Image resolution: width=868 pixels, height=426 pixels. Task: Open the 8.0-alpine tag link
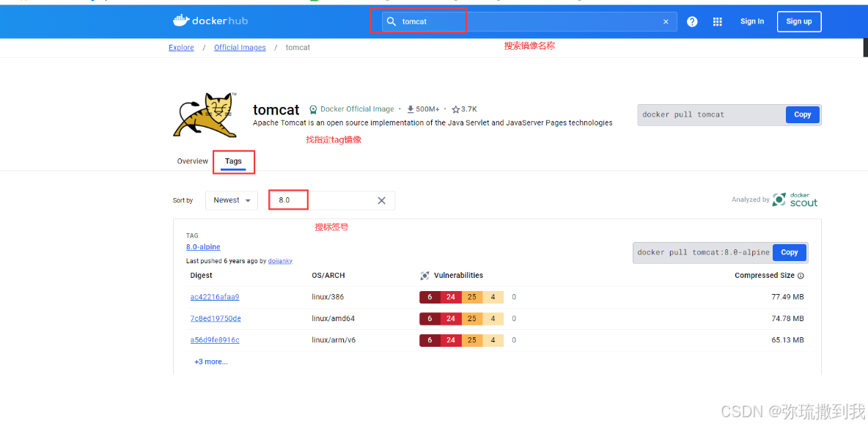[203, 246]
